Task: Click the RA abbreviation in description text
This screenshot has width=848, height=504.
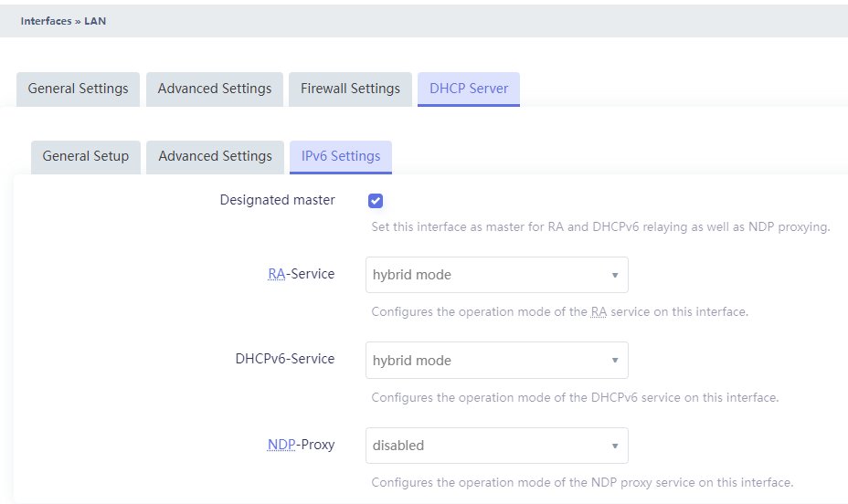Action: pos(599,311)
